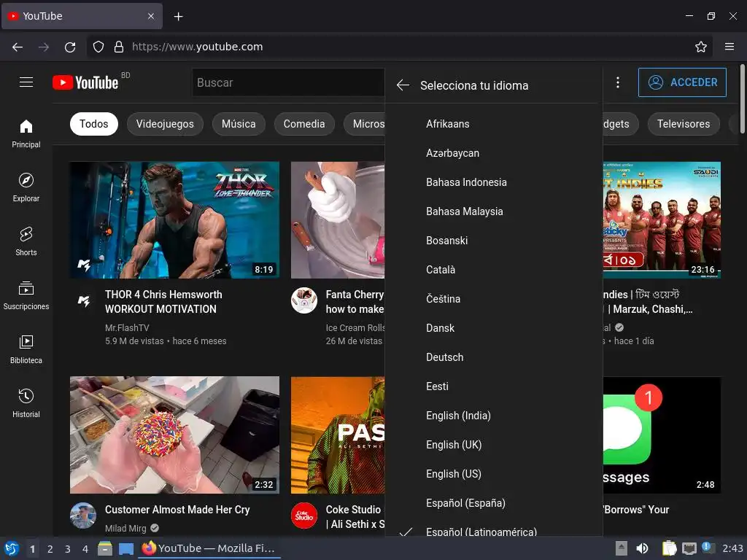Screen dimensions: 747x560
Task: Click the browser back arrow
Action: (x=18, y=47)
